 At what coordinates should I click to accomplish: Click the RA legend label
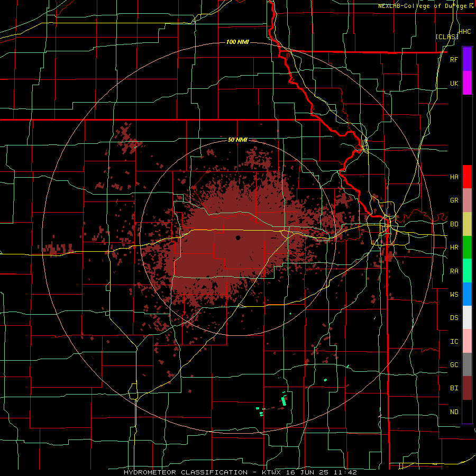pos(454,271)
